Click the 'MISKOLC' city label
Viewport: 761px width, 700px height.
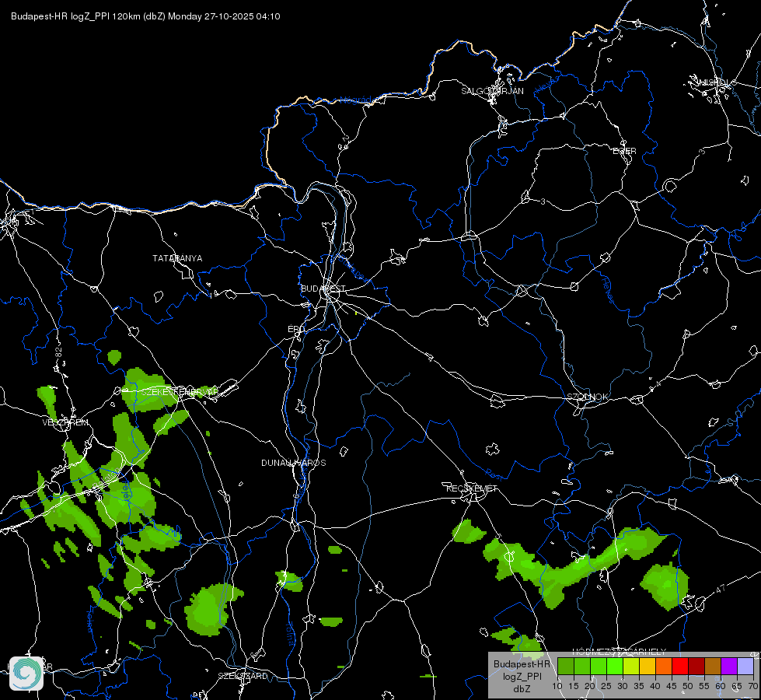click(715, 82)
